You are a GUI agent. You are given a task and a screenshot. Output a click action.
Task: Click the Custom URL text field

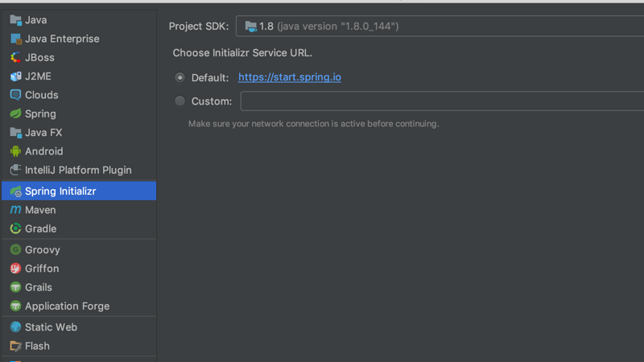(441, 101)
